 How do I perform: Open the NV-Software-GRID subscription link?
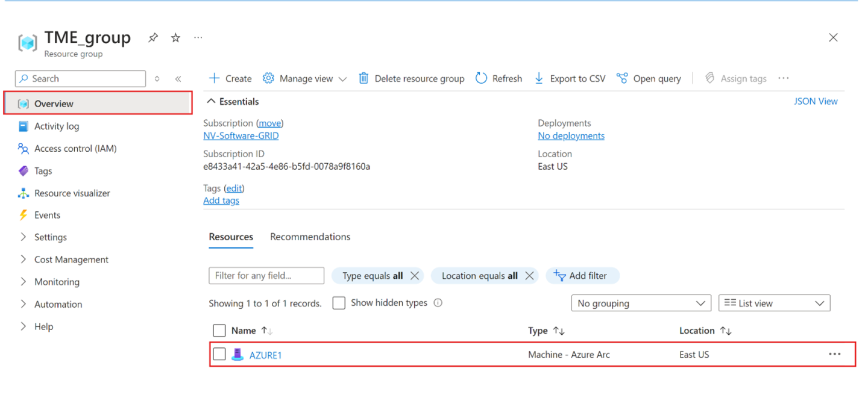click(241, 135)
